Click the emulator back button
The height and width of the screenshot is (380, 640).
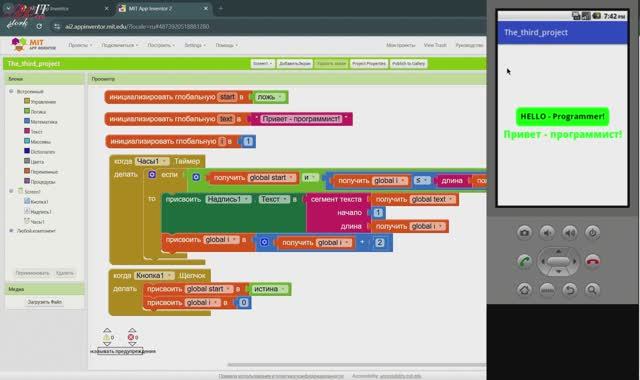coord(570,290)
